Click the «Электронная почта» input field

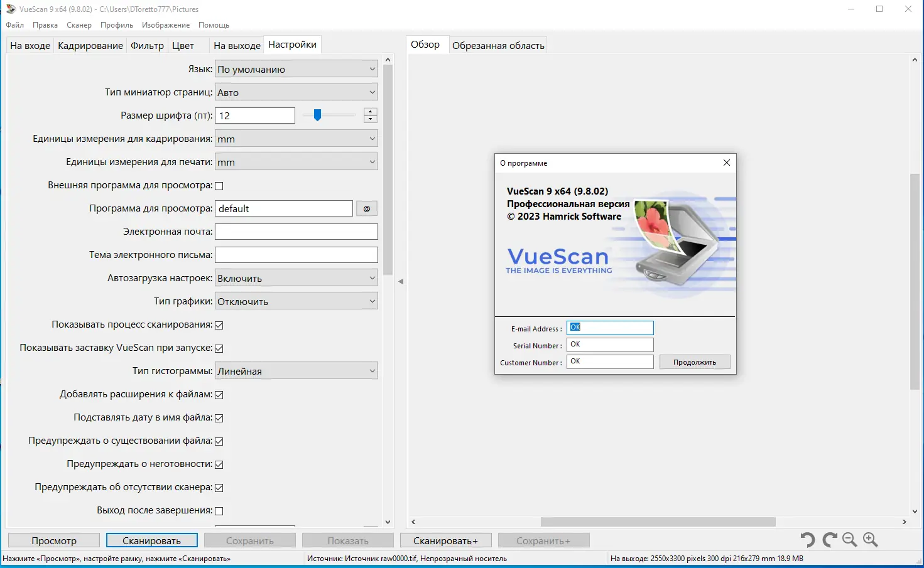click(x=296, y=231)
